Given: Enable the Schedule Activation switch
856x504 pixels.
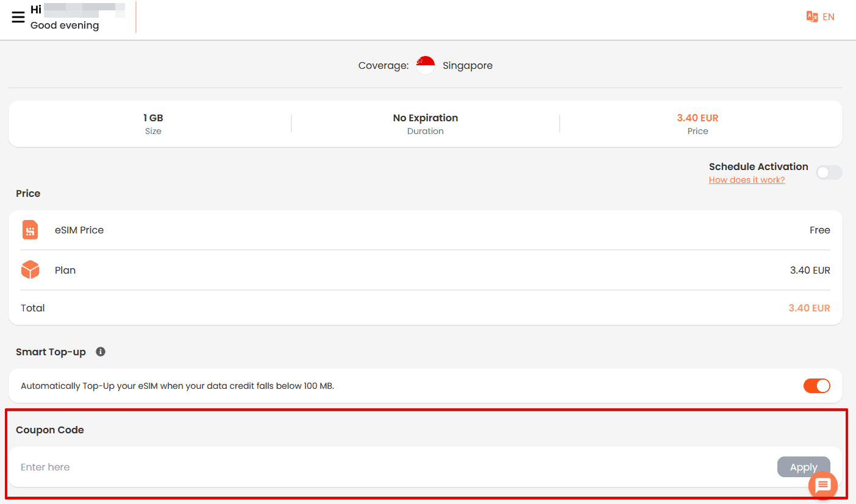Looking at the screenshot, I should pos(829,172).
